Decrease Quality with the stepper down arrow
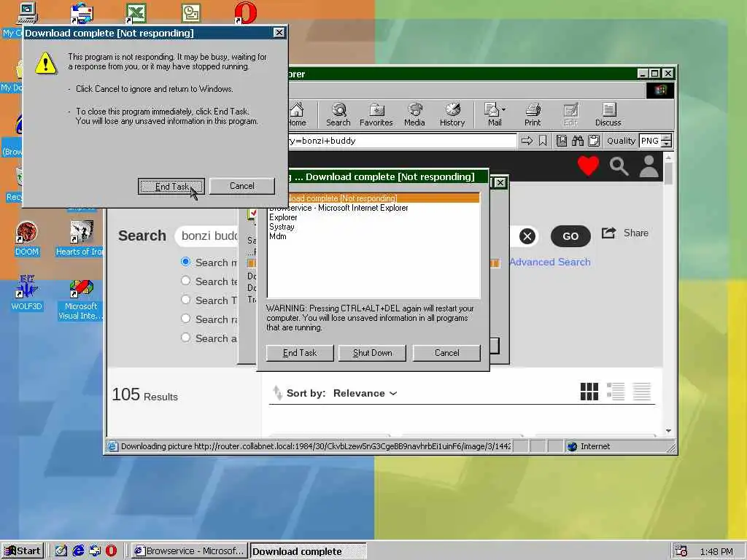The height and width of the screenshot is (560, 747). 667,144
